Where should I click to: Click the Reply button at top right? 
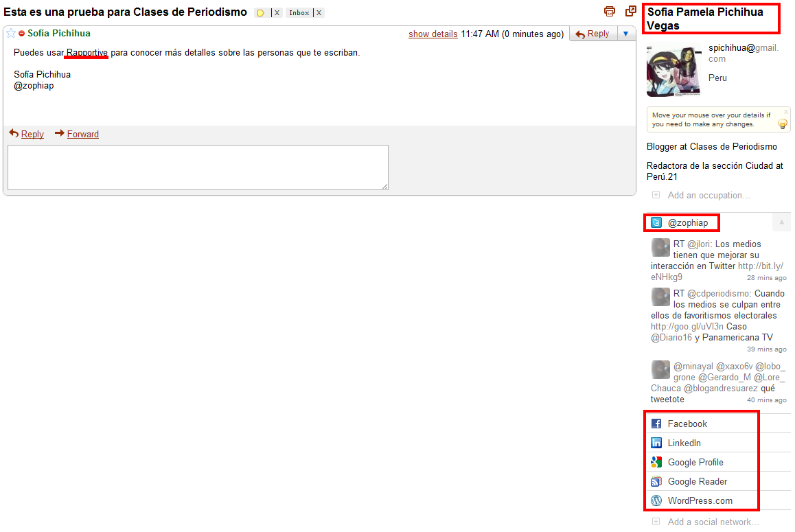click(x=592, y=34)
